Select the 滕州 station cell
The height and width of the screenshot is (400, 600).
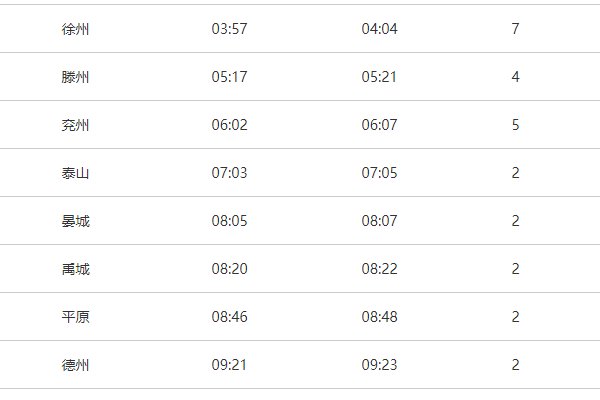click(x=75, y=77)
